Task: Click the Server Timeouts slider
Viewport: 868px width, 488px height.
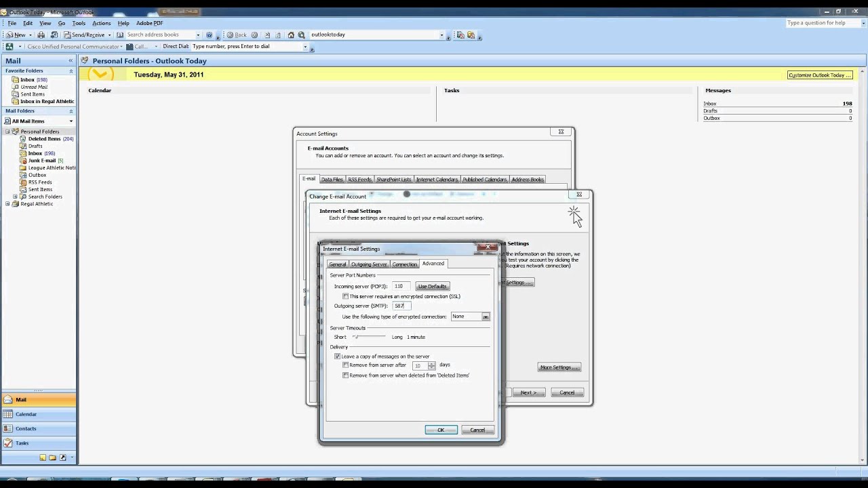Action: tap(369, 337)
